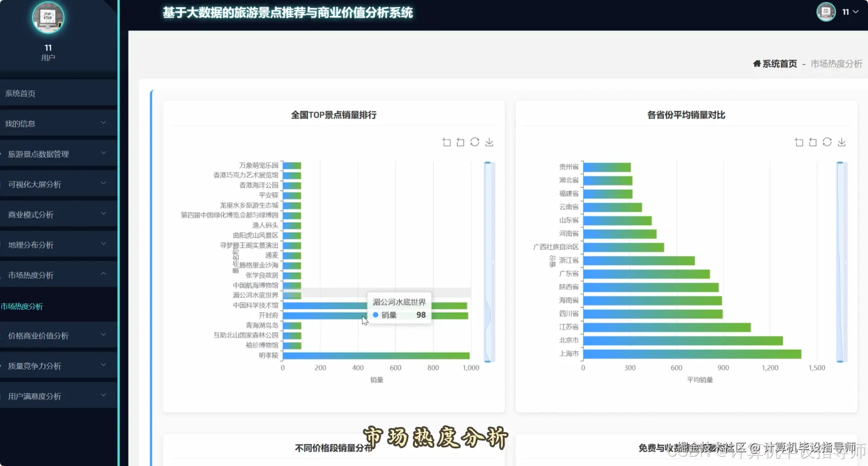Click zoom reset icon on 全国TOP景点销量排行 chart
868x466 pixels.
tap(460, 142)
